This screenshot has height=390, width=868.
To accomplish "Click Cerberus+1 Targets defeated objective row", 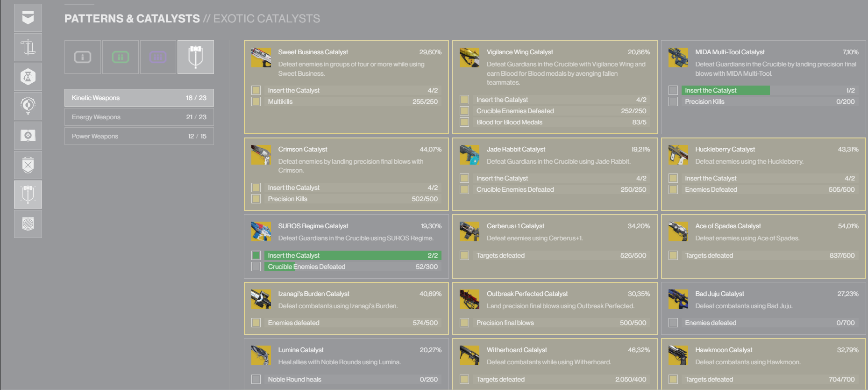I will click(x=562, y=255).
